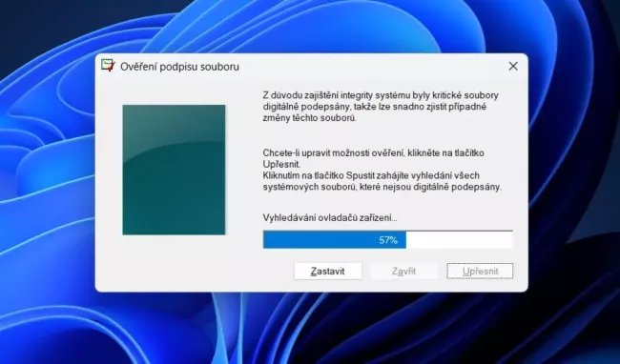Image resolution: width=620 pixels, height=364 pixels.
Task: Close the Ověření podpisu souboru dialog
Action: (x=513, y=67)
